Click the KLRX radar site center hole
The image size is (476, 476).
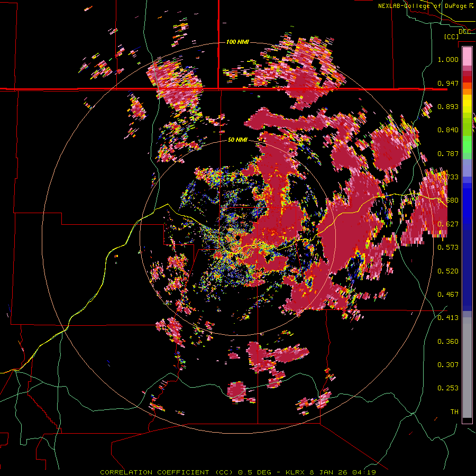point(237,237)
